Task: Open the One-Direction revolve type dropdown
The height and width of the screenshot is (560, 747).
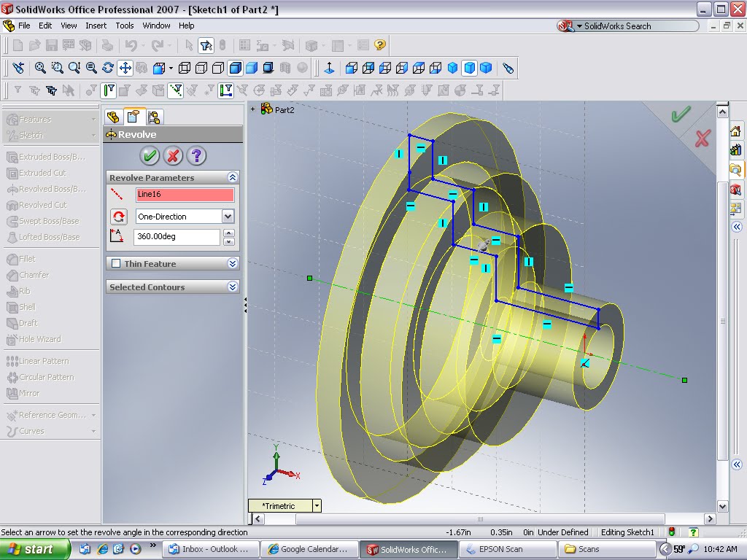Action: pyautogui.click(x=228, y=217)
